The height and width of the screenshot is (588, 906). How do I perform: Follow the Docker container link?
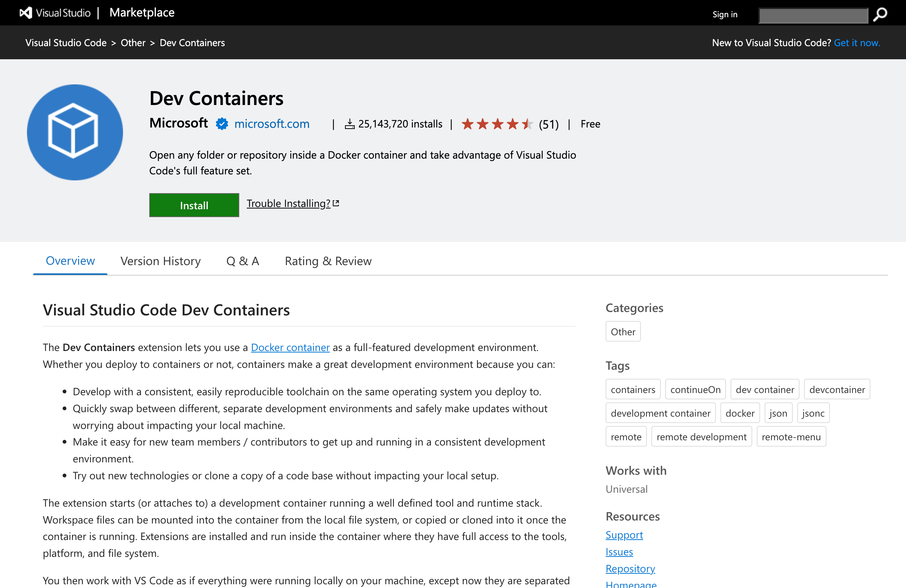point(290,347)
